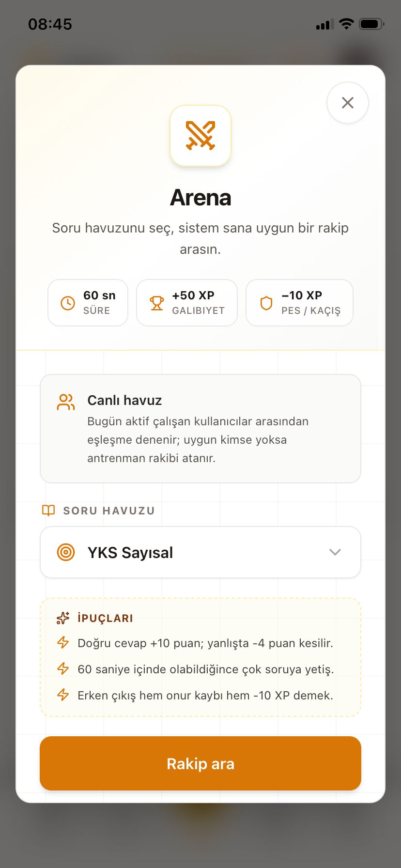Tap the 60 sn SÜRE stat chip

88,303
